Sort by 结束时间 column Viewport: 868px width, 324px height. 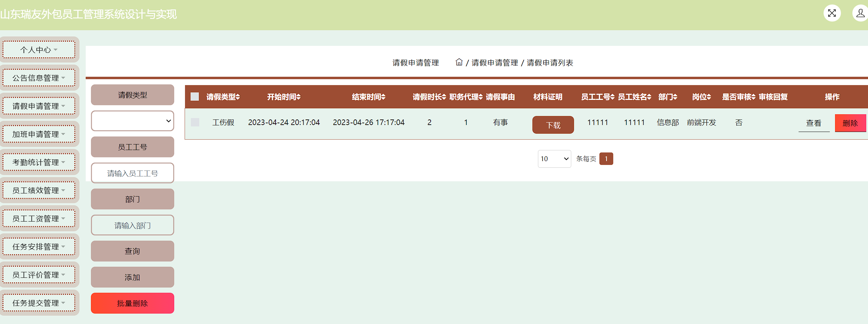[369, 97]
